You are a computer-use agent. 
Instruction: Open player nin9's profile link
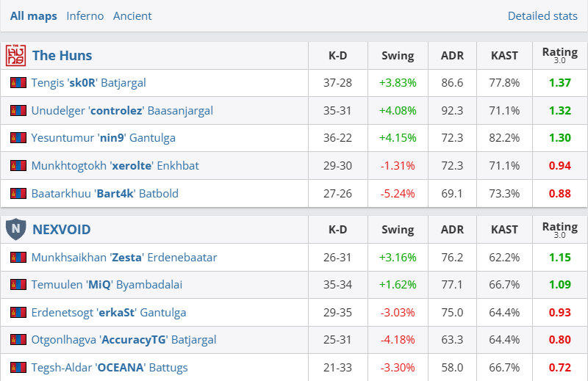103,138
